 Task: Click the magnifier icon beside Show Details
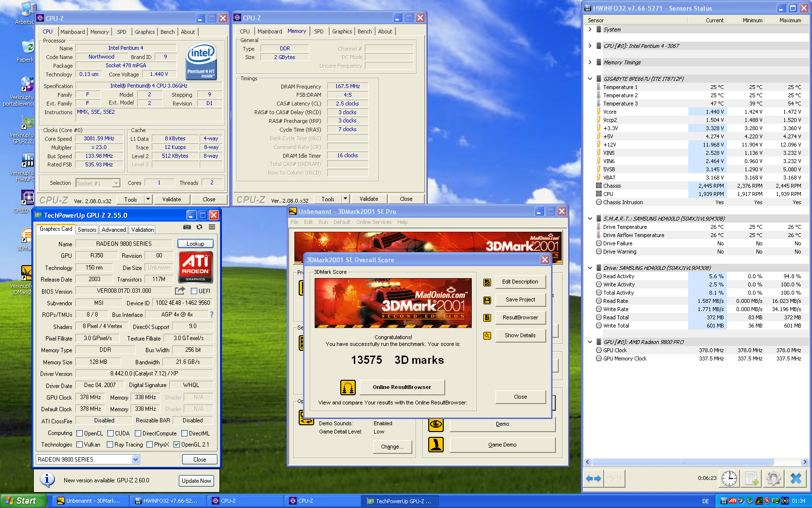[487, 336]
